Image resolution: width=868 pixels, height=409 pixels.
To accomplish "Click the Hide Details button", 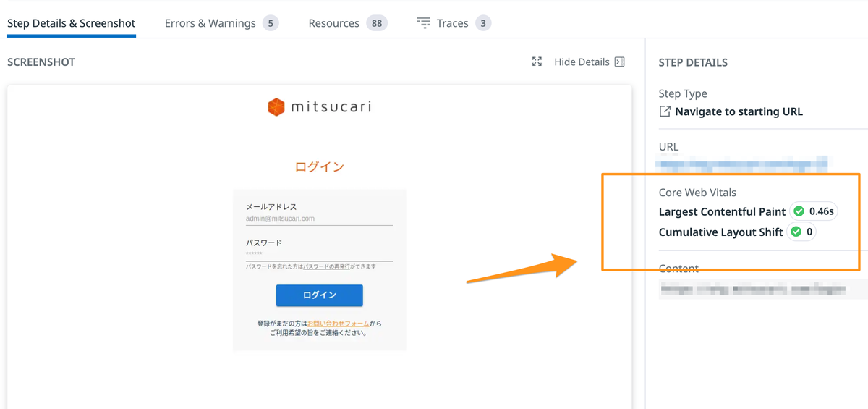I will pos(589,62).
